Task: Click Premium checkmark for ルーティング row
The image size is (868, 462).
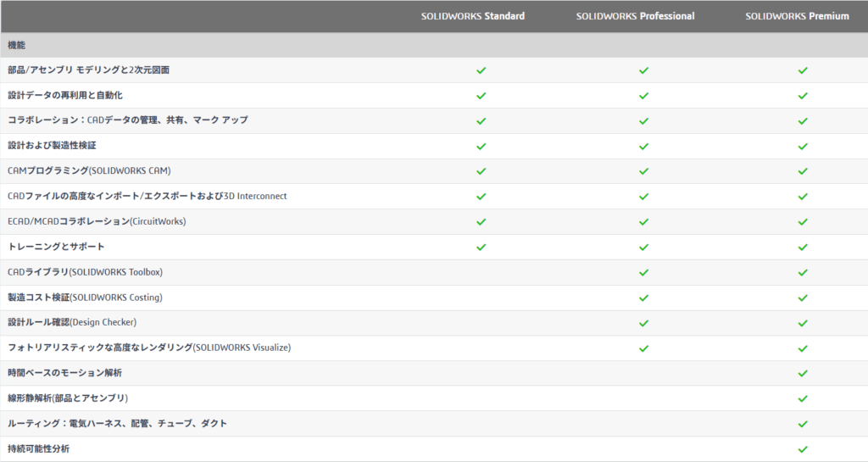Action: pyautogui.click(x=802, y=424)
